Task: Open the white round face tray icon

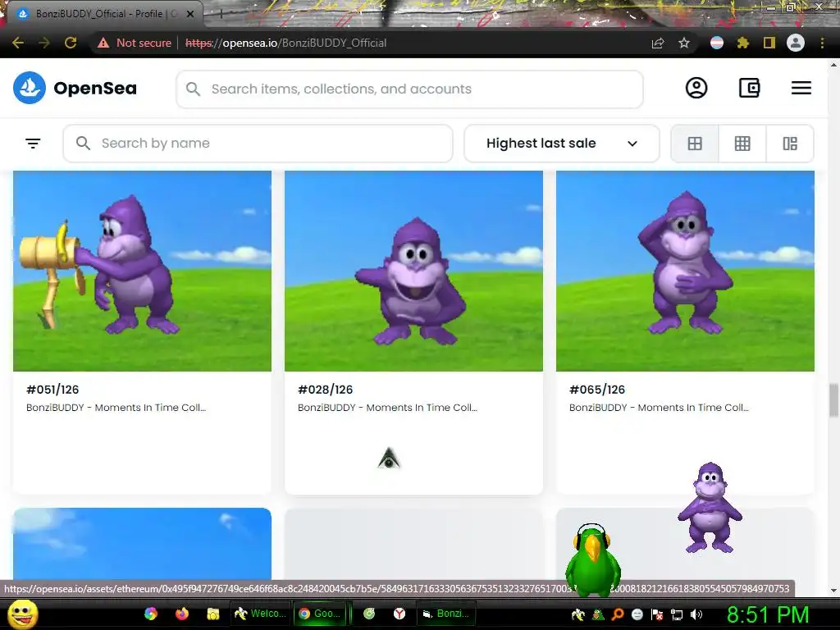Action: point(637,614)
